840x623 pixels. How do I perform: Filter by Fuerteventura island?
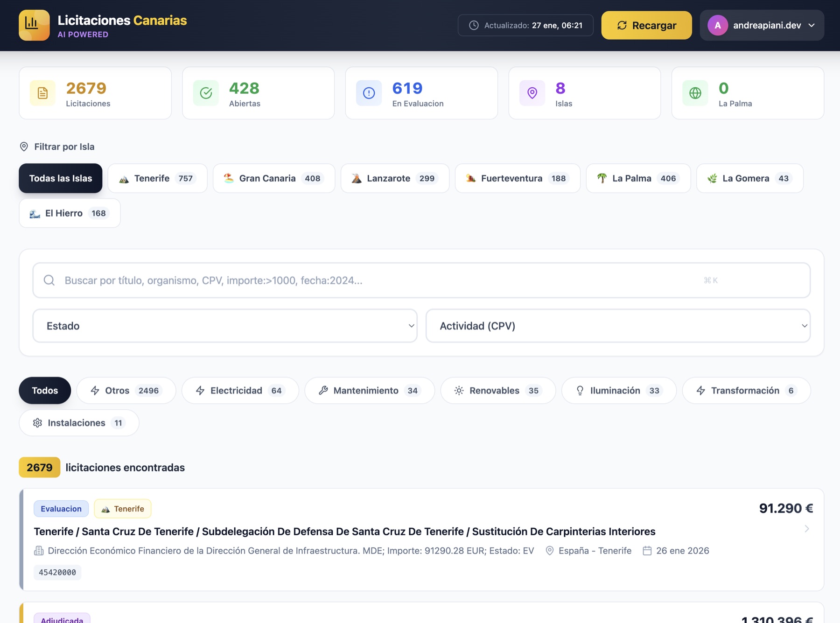tap(518, 178)
